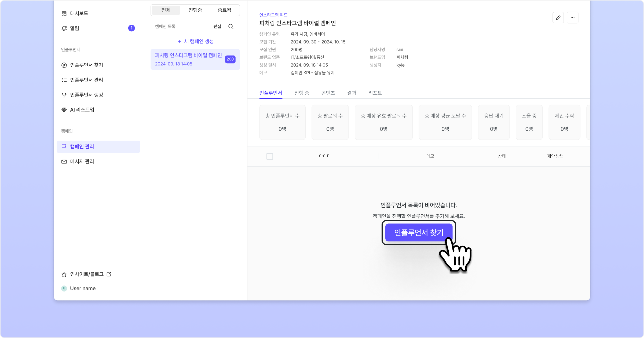Open User name profile menu

coord(82,288)
